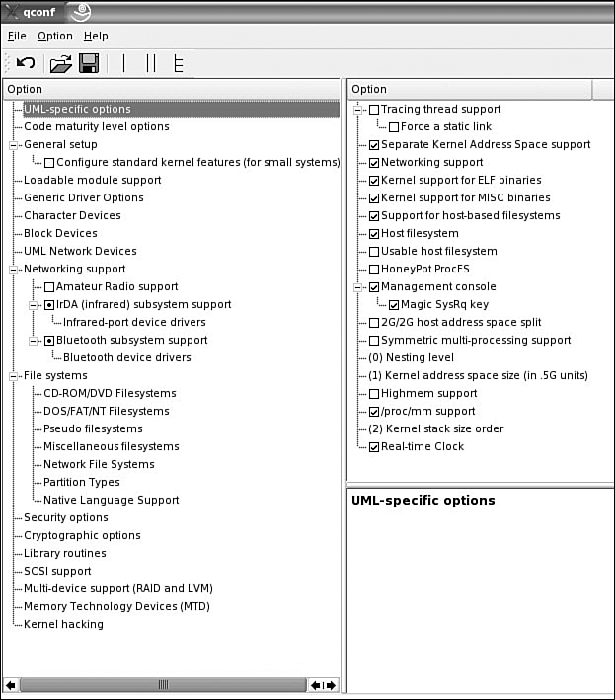Collapse the General setup tree node
615x700 pixels.
(x=15, y=145)
